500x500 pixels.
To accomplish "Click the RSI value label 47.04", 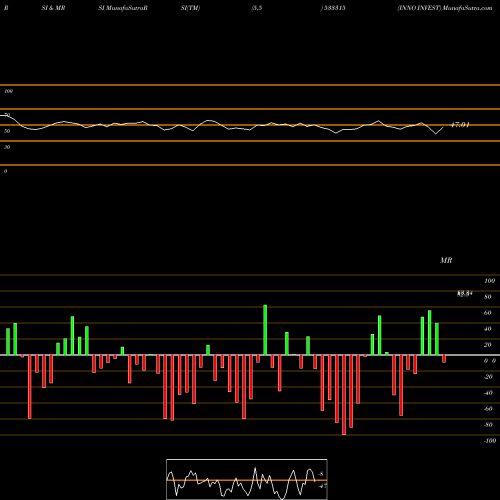I will point(460,125).
